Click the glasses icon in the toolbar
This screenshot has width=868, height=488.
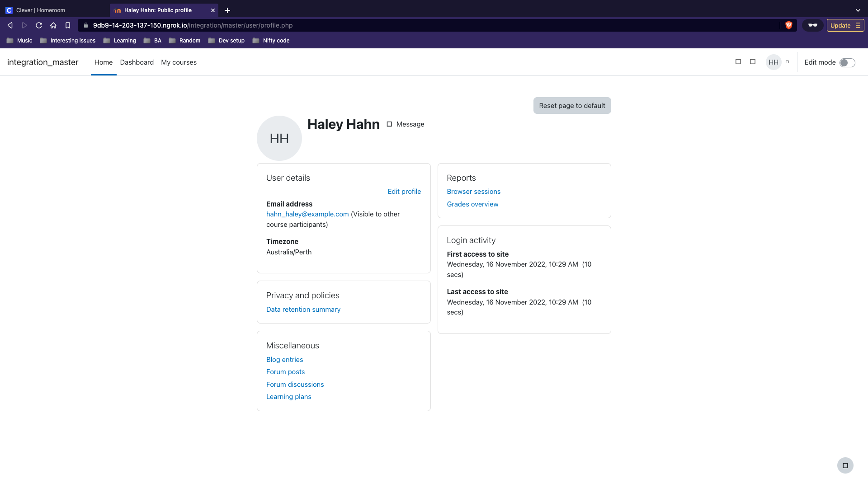pos(812,25)
